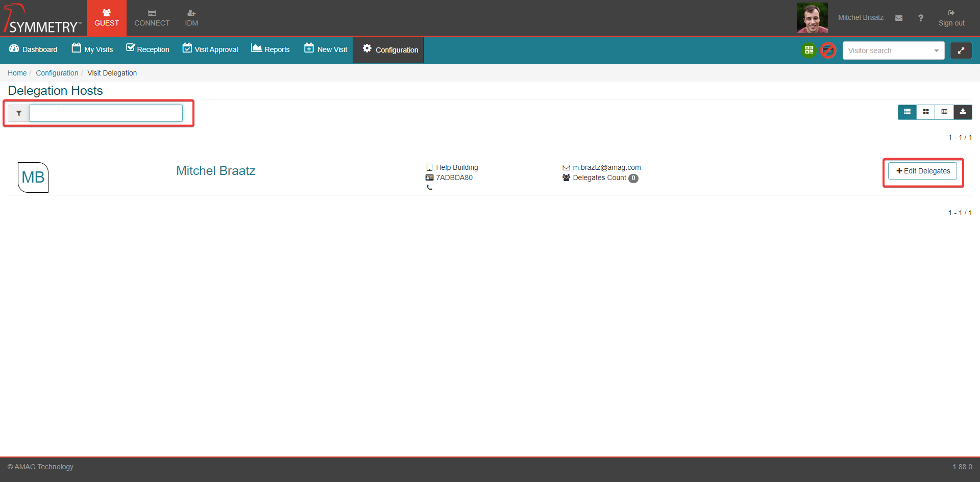The image size is (980, 482).
Task: Open the Reception page
Action: pyautogui.click(x=148, y=49)
